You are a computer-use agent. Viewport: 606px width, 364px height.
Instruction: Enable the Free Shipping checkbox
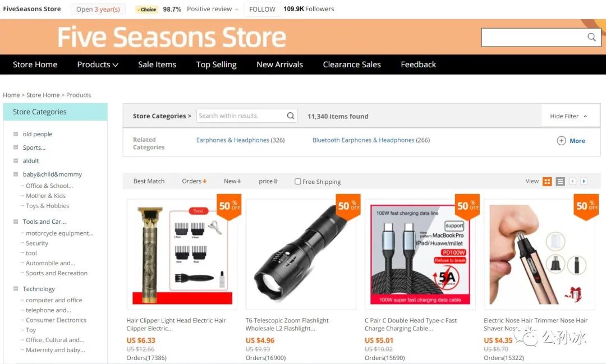tap(297, 182)
